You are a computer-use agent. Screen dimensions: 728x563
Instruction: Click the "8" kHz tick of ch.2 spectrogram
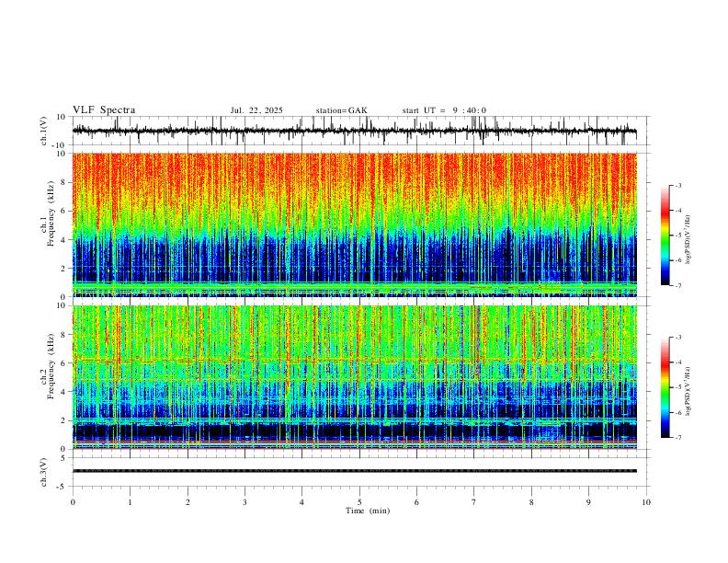click(64, 335)
